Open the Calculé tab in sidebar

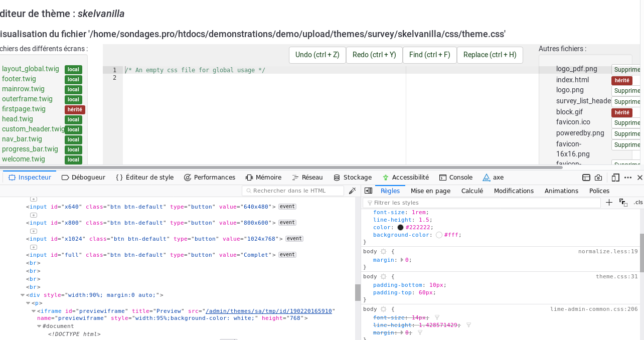click(x=471, y=191)
